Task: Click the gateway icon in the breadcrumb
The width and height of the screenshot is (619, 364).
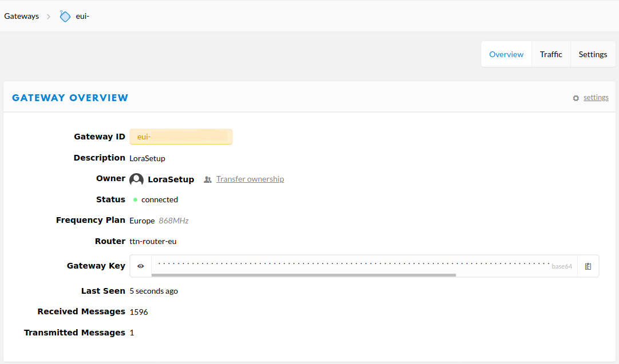Action: point(65,16)
